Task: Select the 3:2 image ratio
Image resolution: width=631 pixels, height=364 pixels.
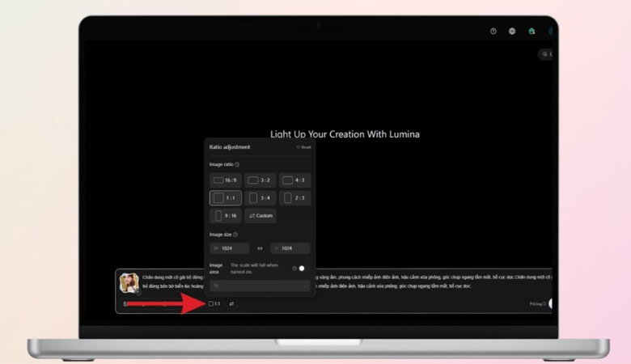Action: pos(260,180)
